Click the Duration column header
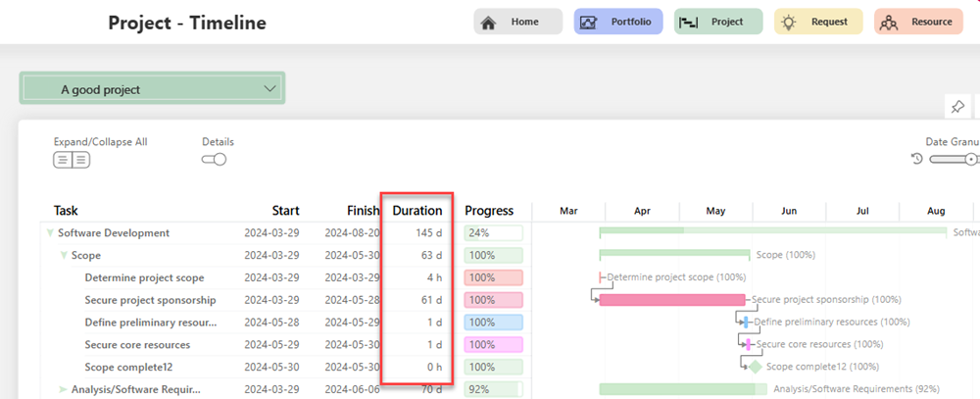 pos(416,211)
